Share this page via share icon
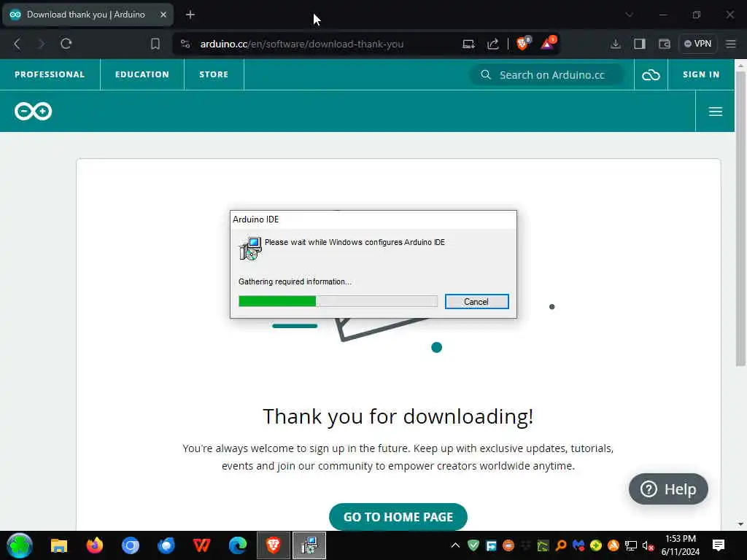The height and width of the screenshot is (560, 747). click(493, 44)
